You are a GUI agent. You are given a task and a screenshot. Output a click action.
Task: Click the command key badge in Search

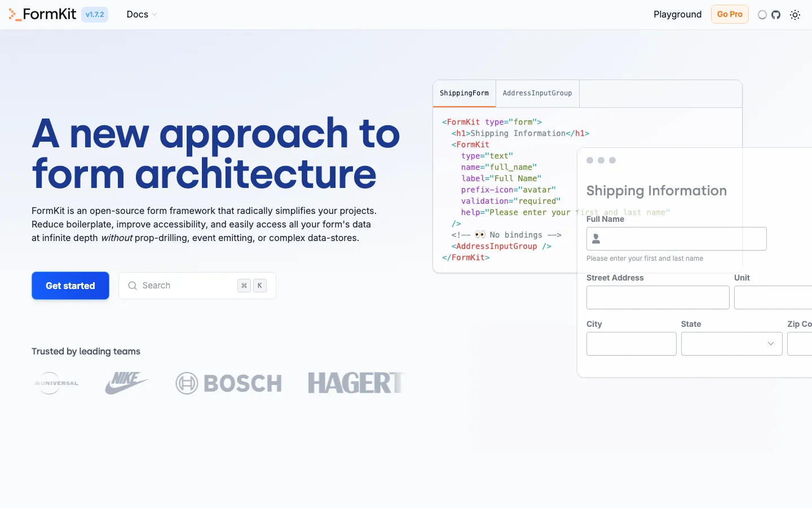244,286
